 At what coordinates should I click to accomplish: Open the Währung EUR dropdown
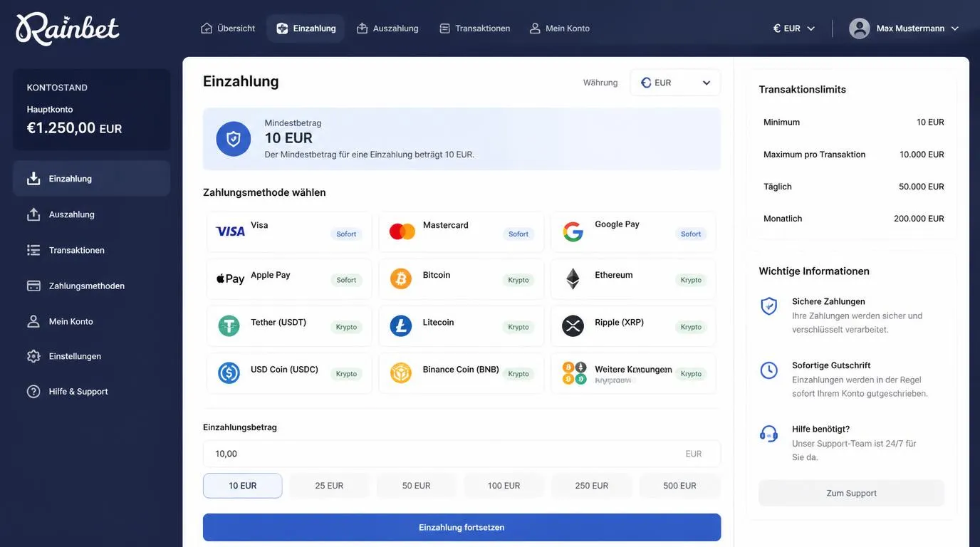pyautogui.click(x=675, y=83)
